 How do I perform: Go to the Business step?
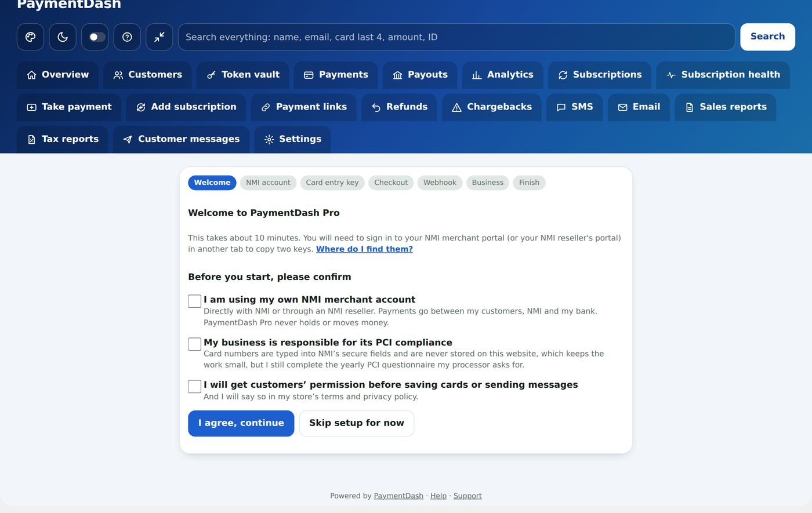pos(488,183)
